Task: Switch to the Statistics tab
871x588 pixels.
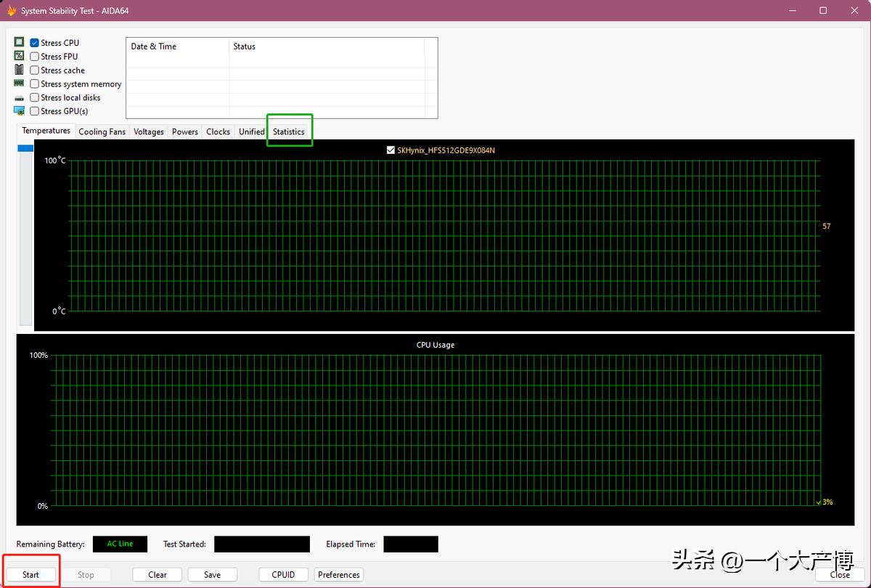Action: pos(289,131)
